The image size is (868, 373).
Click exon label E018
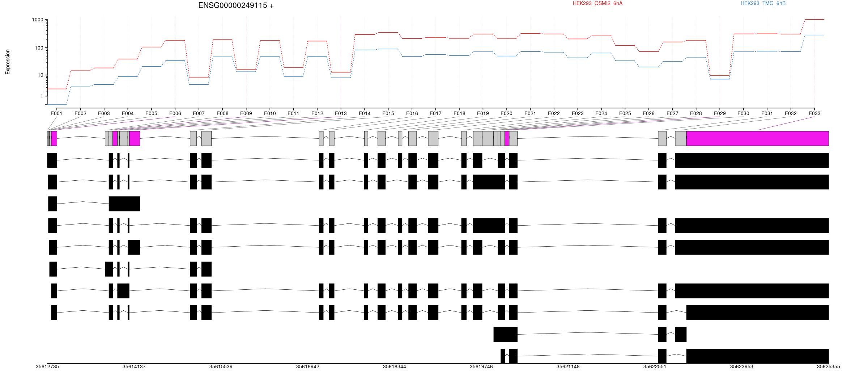point(459,113)
